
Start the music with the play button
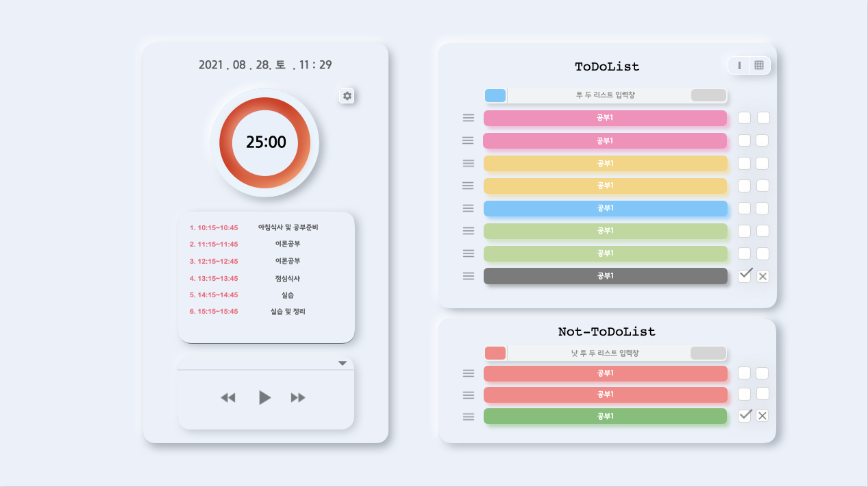pos(264,397)
